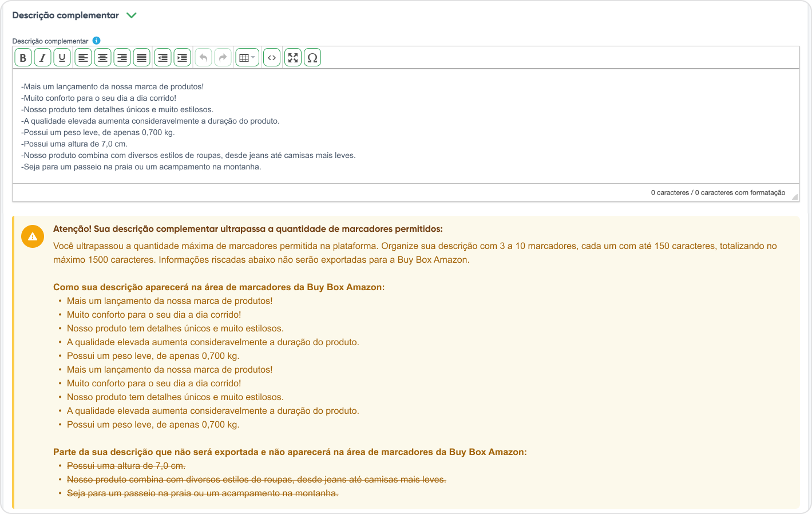This screenshot has width=812, height=514.
Task: Click the 'Parte da sua descrição que não será exportada' heading
Action: click(290, 452)
